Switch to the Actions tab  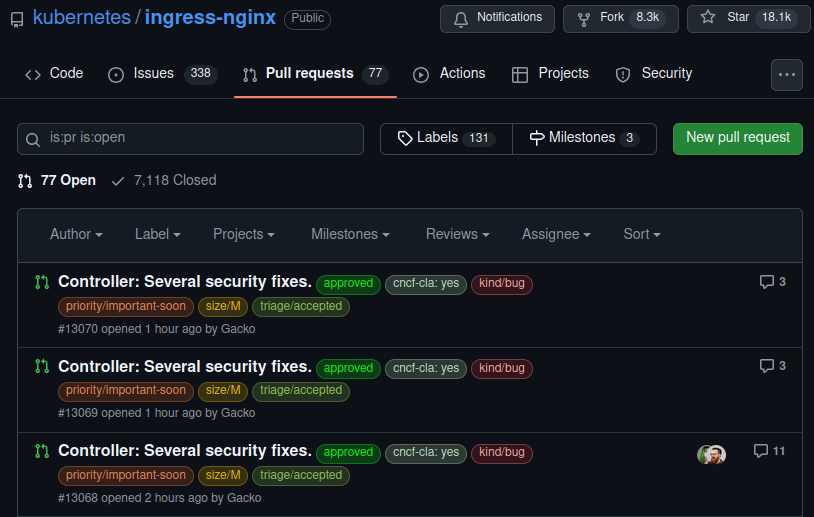449,74
